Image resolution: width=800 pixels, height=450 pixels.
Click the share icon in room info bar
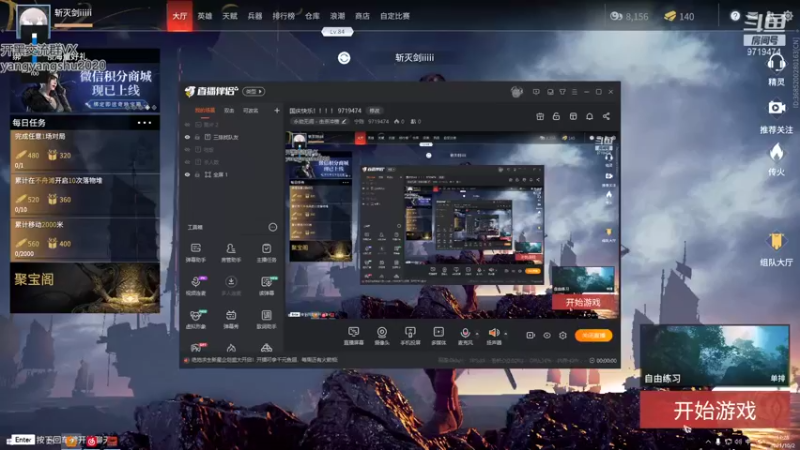(606, 116)
